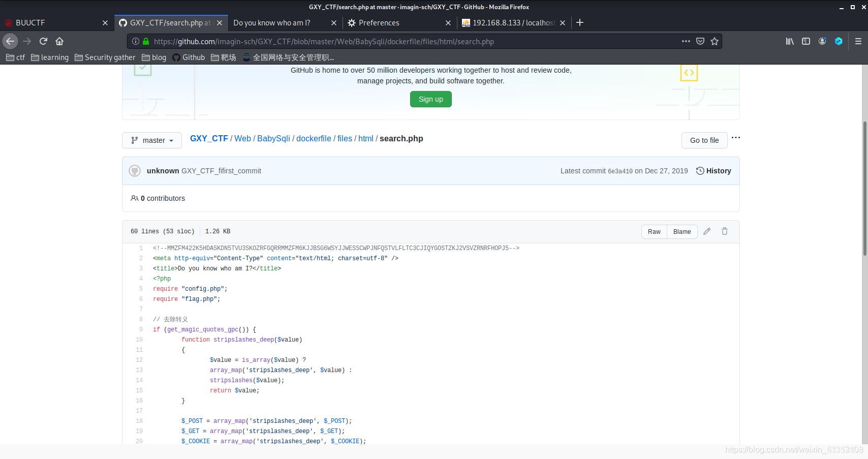Save page to Pocket icon

pyautogui.click(x=700, y=41)
